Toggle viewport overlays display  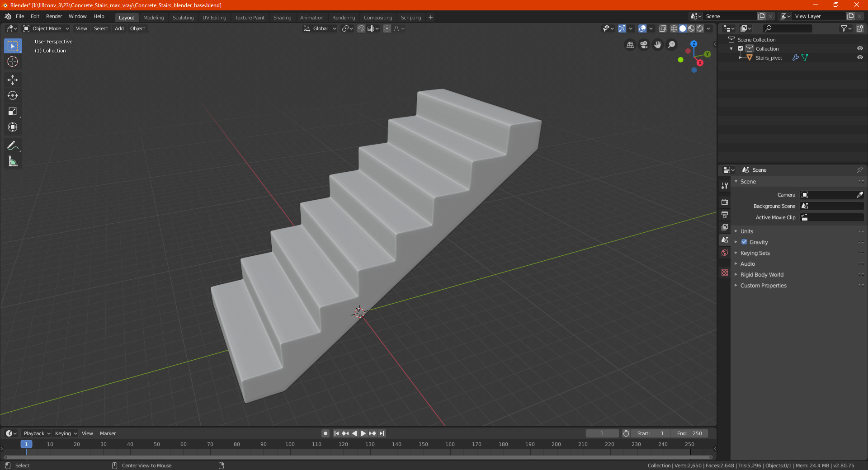(642, 28)
